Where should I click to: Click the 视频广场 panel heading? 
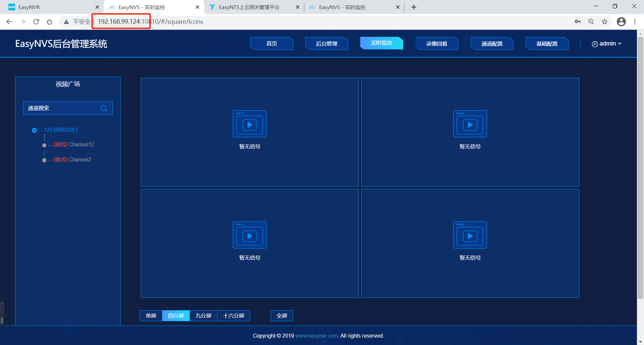coord(68,84)
